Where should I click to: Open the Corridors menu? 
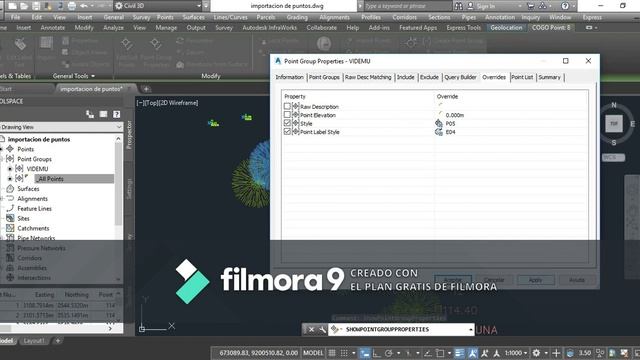(x=404, y=17)
